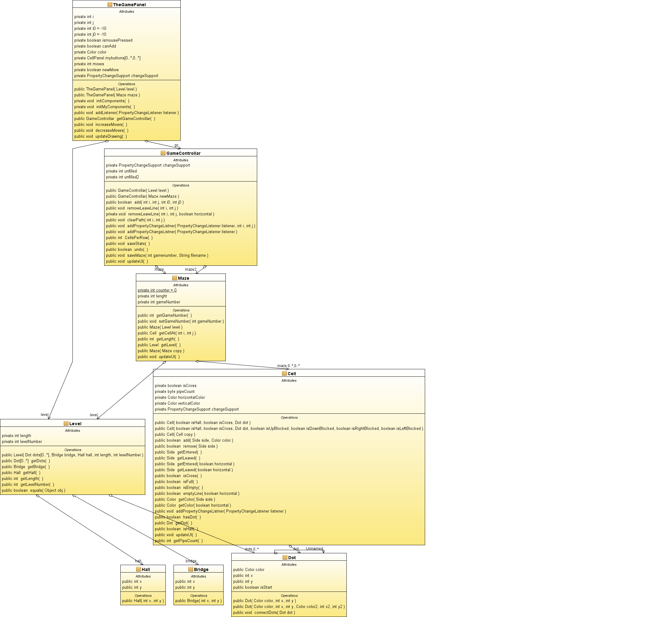Click operation 'public void connectDots( Dot dot )'
Screen dimensions: 672x617
click(x=264, y=613)
